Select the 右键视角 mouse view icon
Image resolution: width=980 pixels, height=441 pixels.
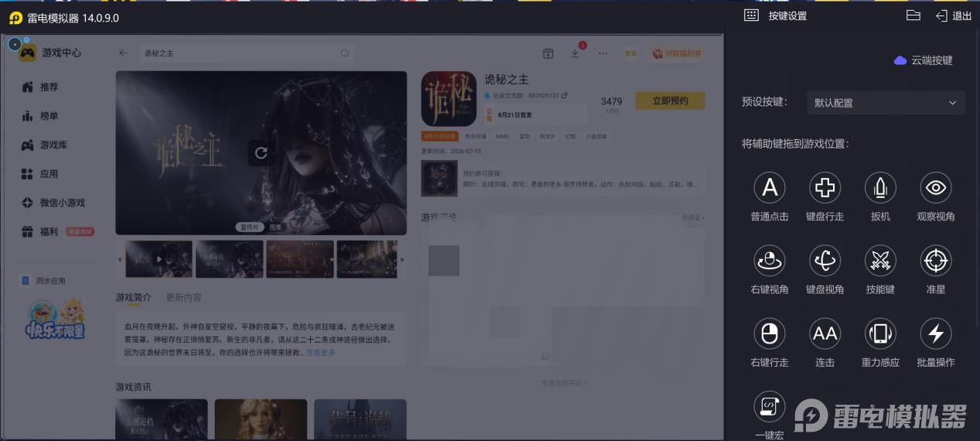(x=769, y=261)
